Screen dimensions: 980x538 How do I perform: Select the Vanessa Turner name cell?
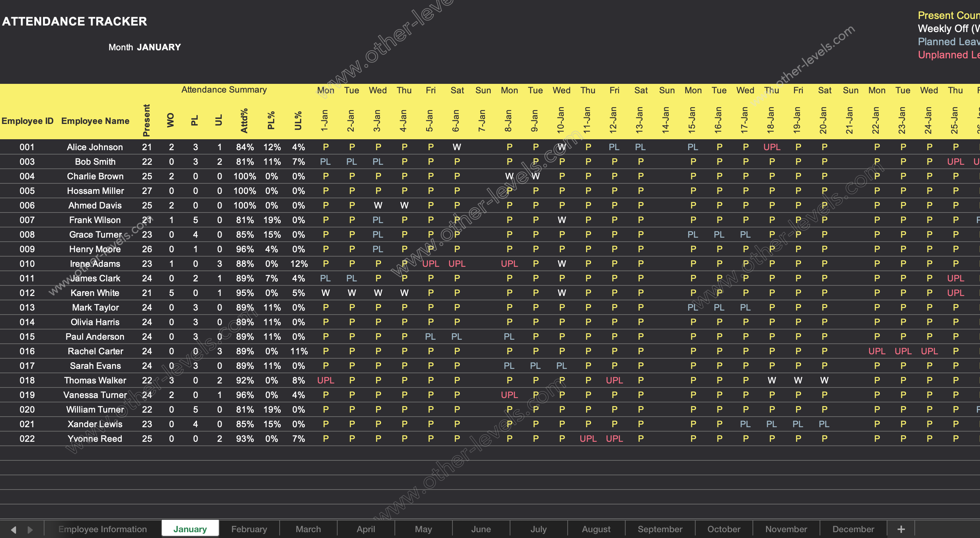(95, 395)
